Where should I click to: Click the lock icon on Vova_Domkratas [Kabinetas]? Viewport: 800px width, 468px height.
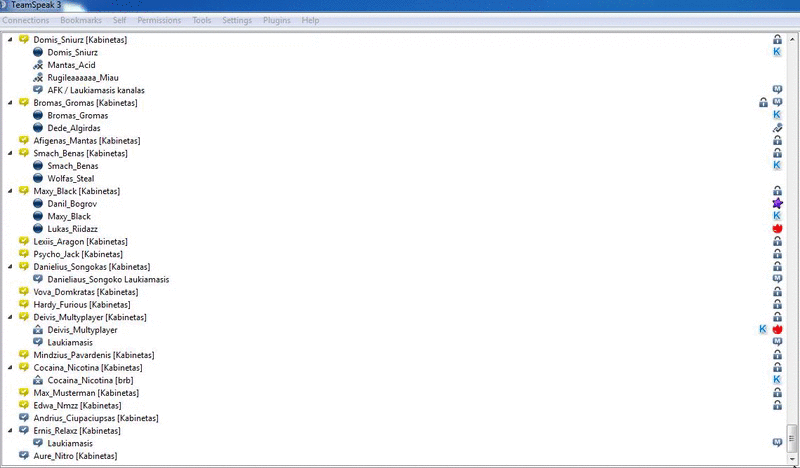tap(777, 292)
